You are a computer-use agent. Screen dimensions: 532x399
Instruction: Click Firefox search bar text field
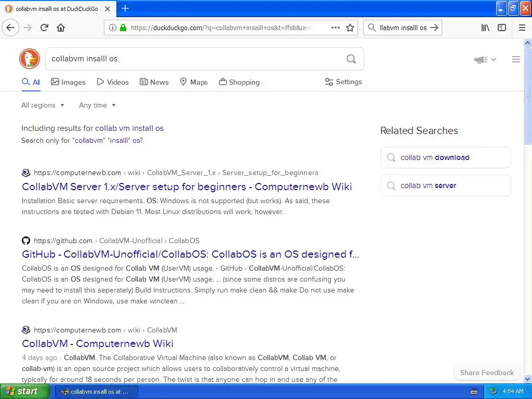(x=403, y=28)
